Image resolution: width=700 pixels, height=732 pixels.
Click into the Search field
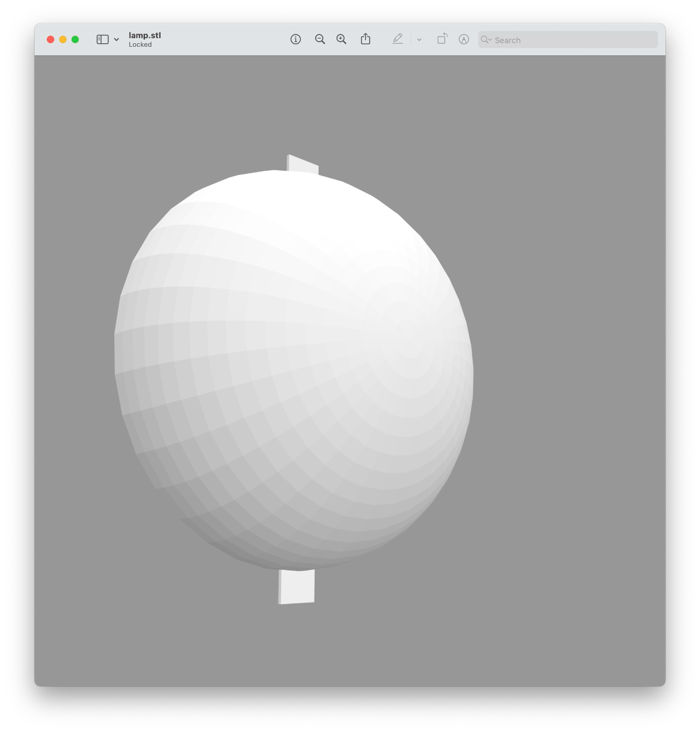568,40
